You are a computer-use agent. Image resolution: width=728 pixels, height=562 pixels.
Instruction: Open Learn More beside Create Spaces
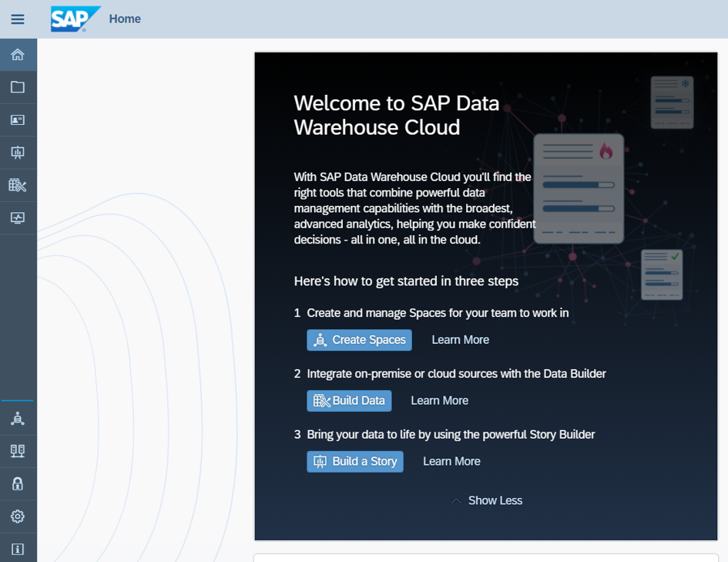(461, 340)
